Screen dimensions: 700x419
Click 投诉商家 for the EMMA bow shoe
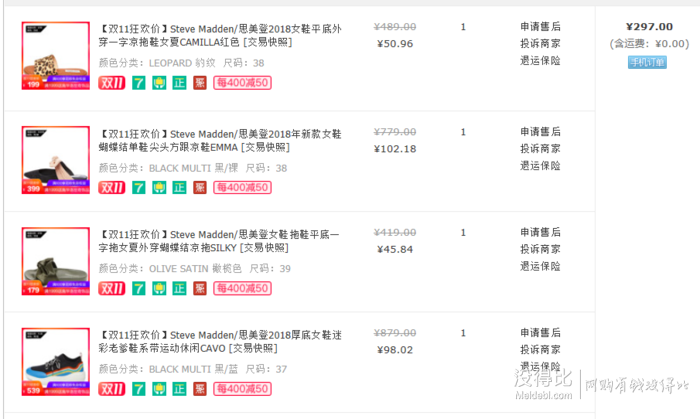(x=540, y=149)
